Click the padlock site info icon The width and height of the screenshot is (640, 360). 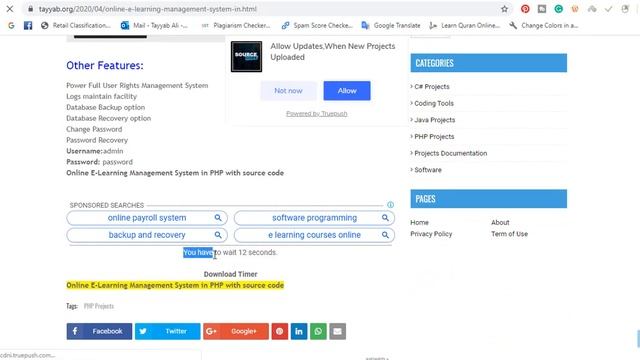(x=31, y=9)
